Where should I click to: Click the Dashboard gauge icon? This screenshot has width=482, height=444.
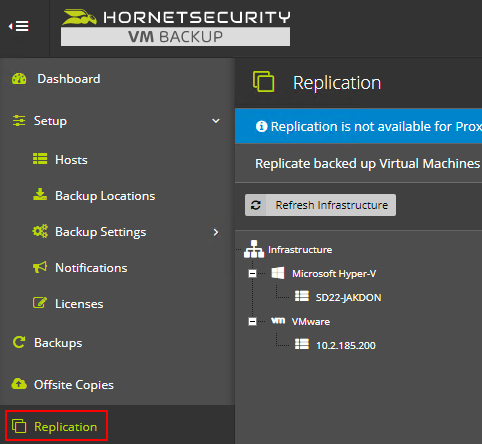point(19,79)
